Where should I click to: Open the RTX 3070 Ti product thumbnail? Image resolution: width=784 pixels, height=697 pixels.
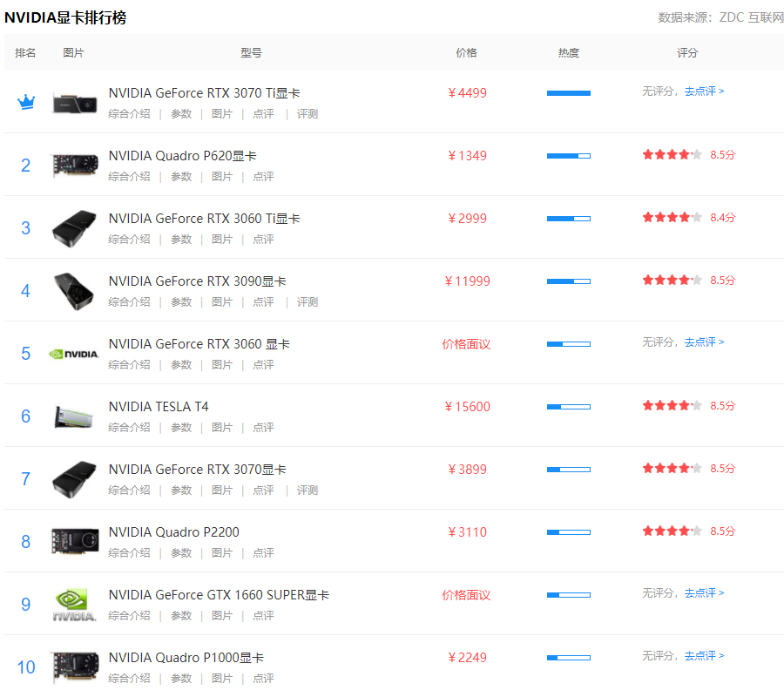point(74,102)
